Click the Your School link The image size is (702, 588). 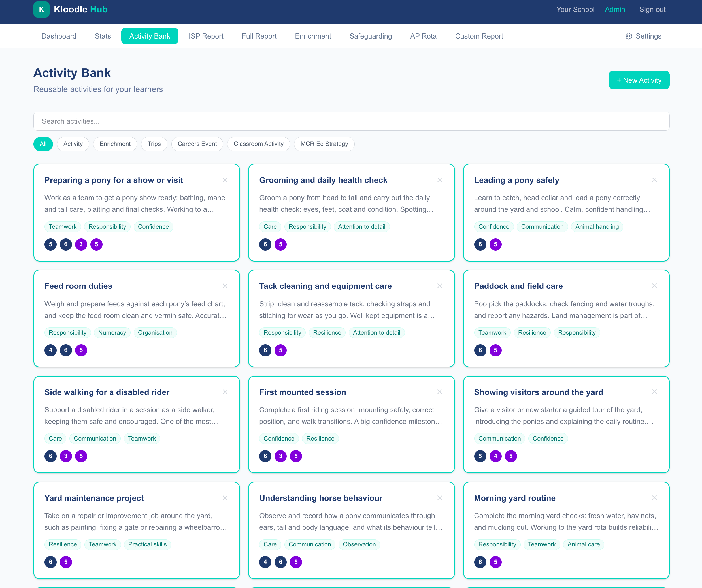pyautogui.click(x=575, y=9)
